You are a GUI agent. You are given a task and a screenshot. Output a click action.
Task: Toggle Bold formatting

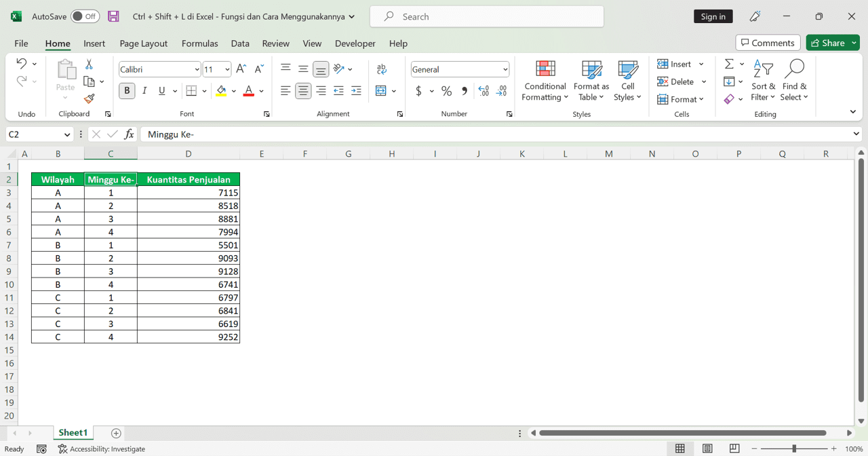(x=127, y=91)
